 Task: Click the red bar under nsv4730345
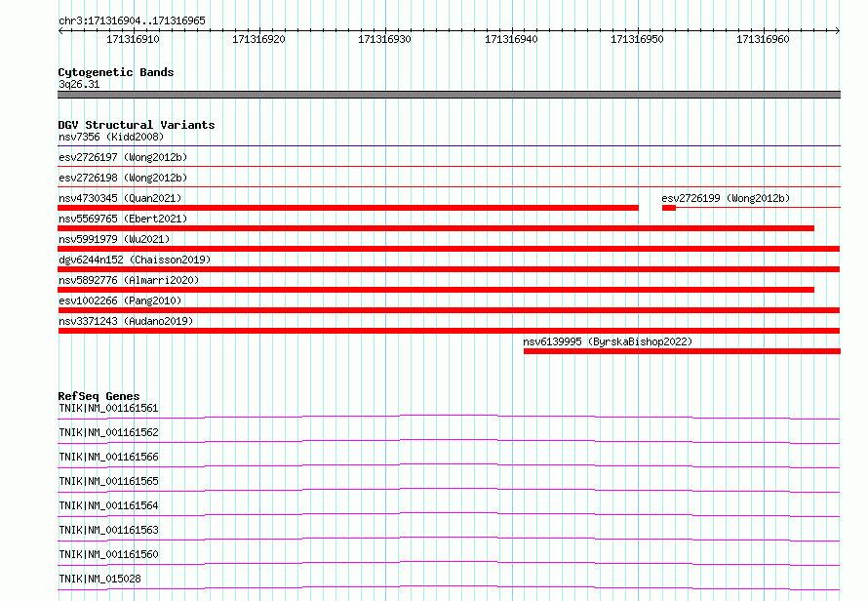tap(348, 208)
